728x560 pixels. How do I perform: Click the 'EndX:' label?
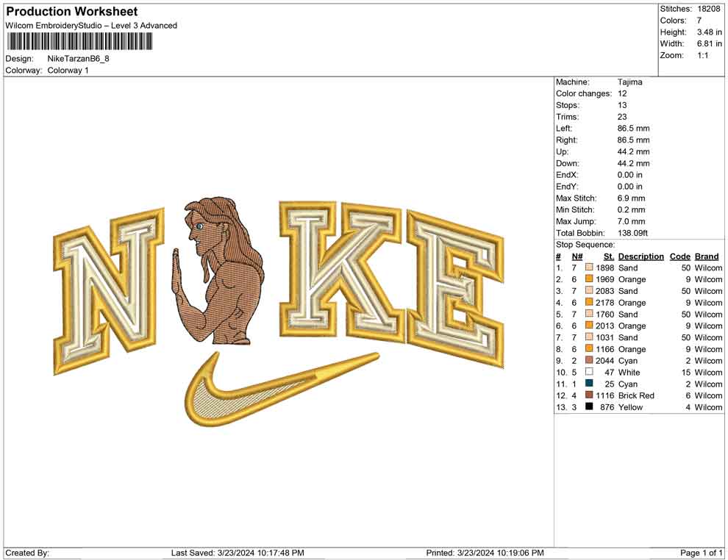pos(567,175)
